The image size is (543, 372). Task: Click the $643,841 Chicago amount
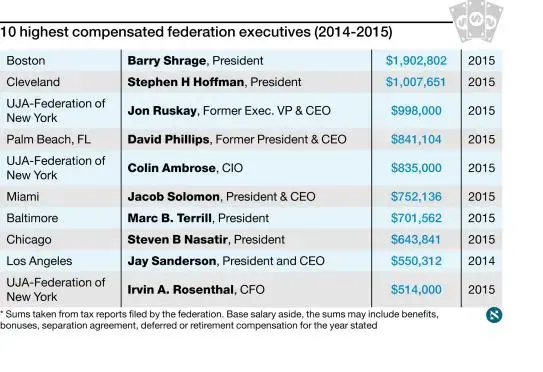[x=416, y=240]
